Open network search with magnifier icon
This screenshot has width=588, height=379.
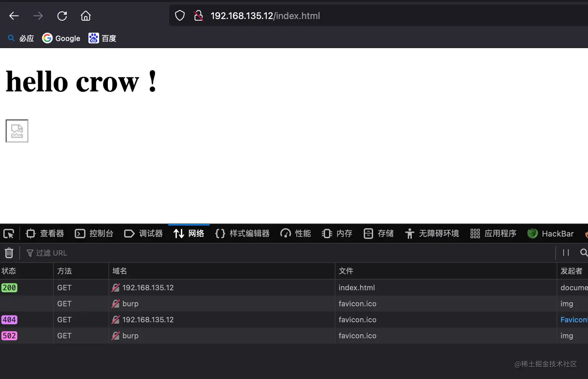(x=584, y=253)
